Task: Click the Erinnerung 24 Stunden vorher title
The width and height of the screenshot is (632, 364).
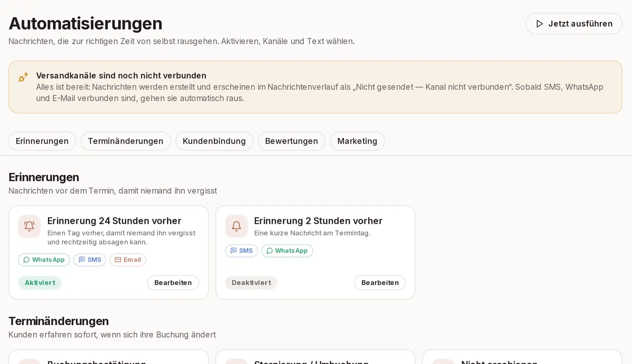Action: click(x=114, y=221)
